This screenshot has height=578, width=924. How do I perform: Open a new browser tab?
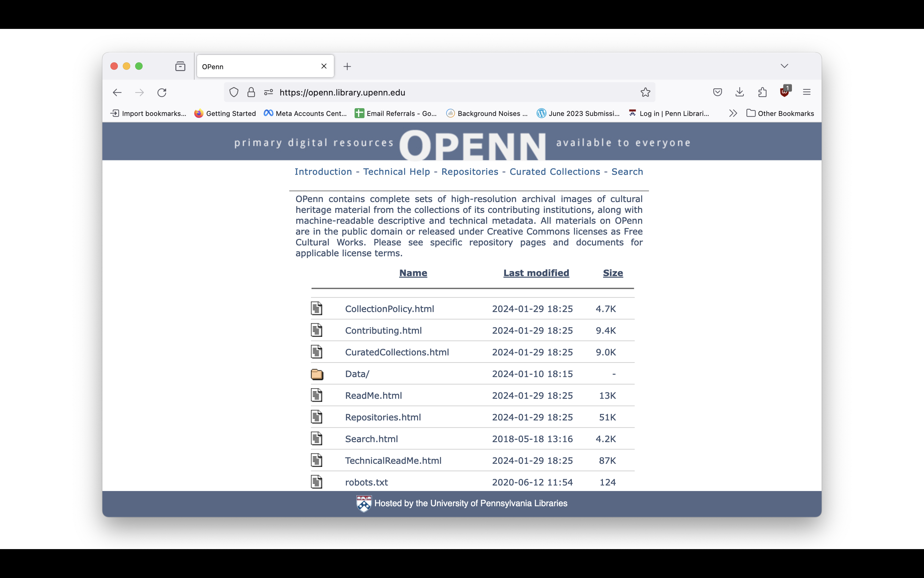tap(347, 66)
